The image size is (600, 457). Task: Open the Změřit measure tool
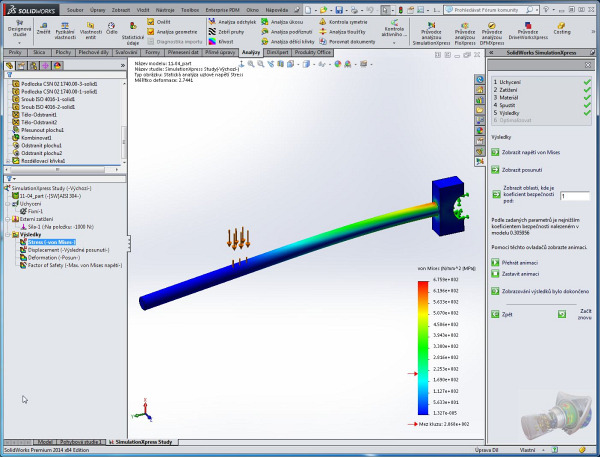[x=43, y=29]
